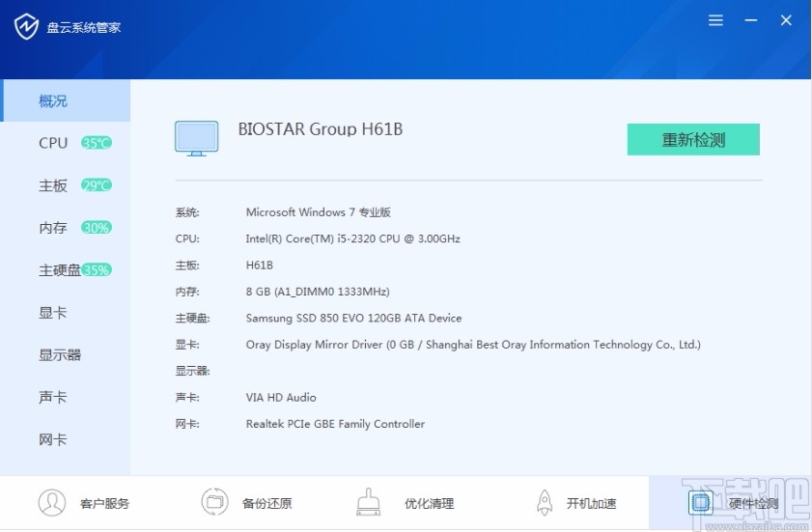Open 客户服务 customer service label
This screenshot has height=532, width=812.
pyautogui.click(x=104, y=503)
